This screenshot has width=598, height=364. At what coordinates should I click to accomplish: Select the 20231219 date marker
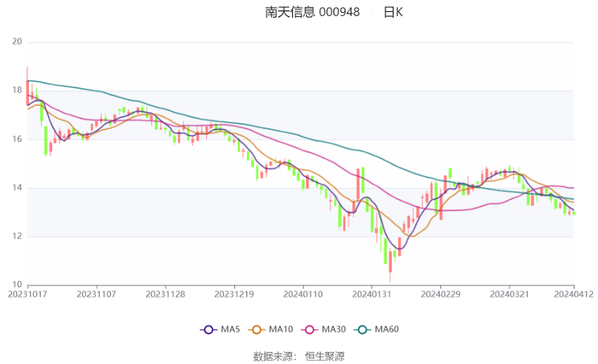click(x=233, y=294)
